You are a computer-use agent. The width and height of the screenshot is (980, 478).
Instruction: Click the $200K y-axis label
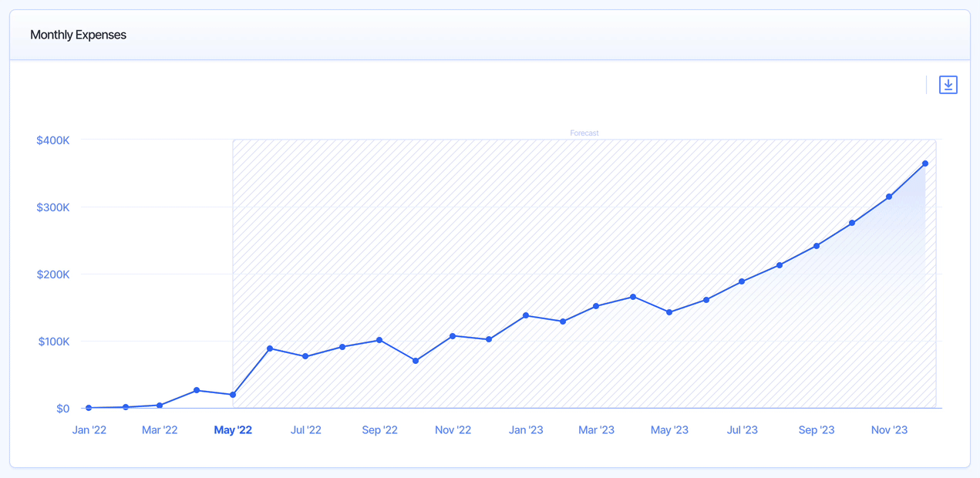point(53,274)
